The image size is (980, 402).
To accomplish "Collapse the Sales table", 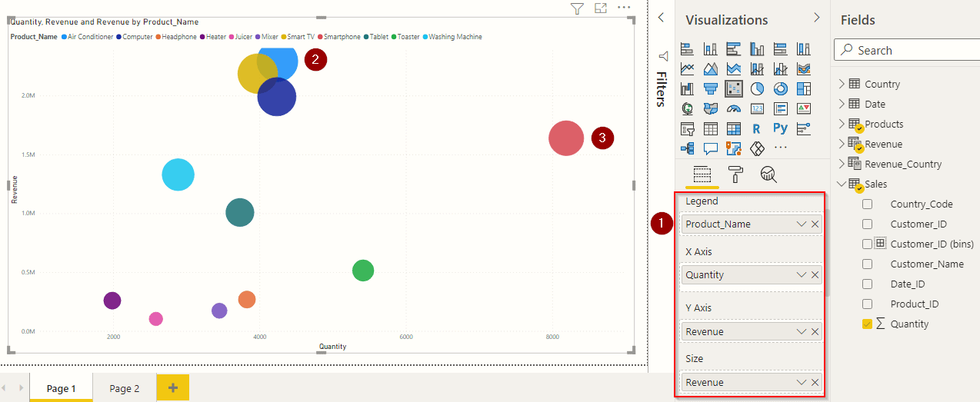I will coord(841,184).
